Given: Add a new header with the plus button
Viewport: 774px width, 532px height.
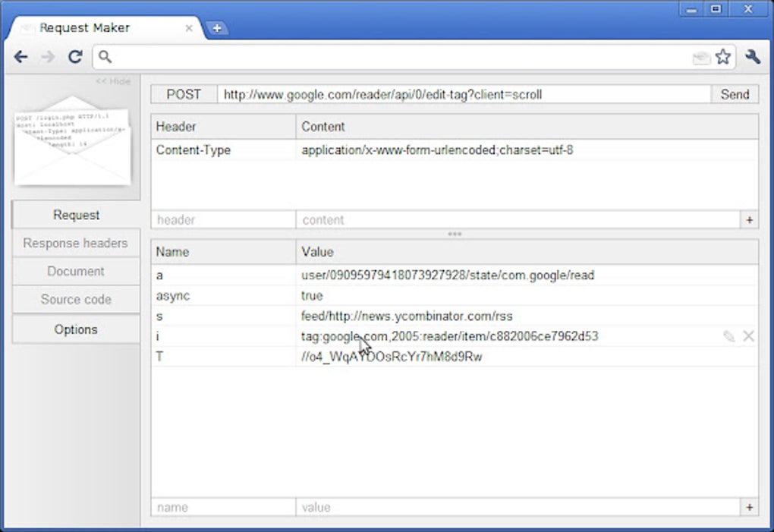Looking at the screenshot, I should point(748,219).
